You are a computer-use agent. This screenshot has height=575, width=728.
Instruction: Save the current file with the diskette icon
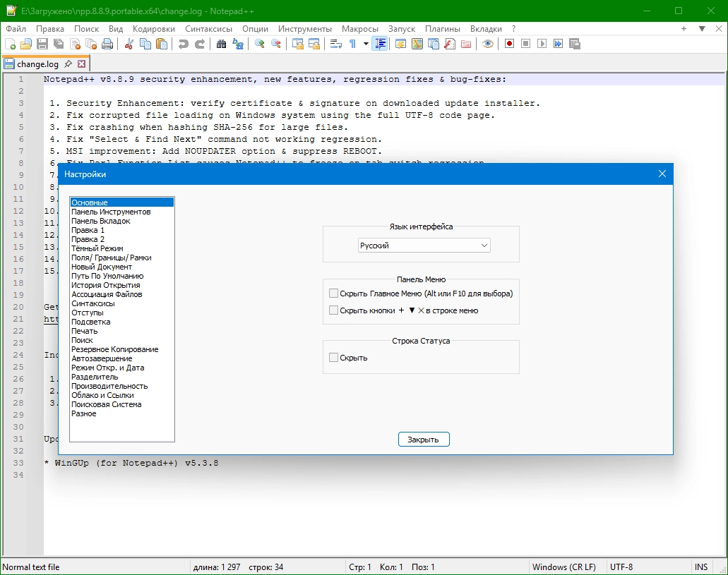(42, 44)
